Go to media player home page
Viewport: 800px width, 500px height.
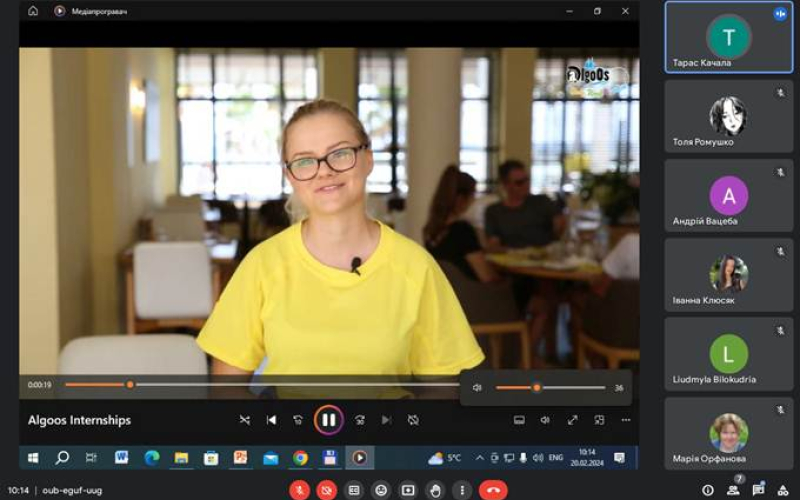33,11
